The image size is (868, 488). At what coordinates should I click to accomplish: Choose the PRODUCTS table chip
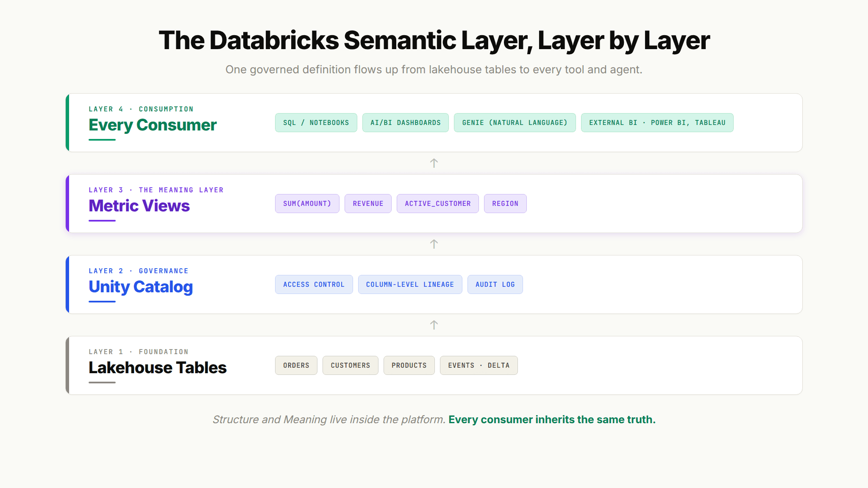click(x=409, y=365)
